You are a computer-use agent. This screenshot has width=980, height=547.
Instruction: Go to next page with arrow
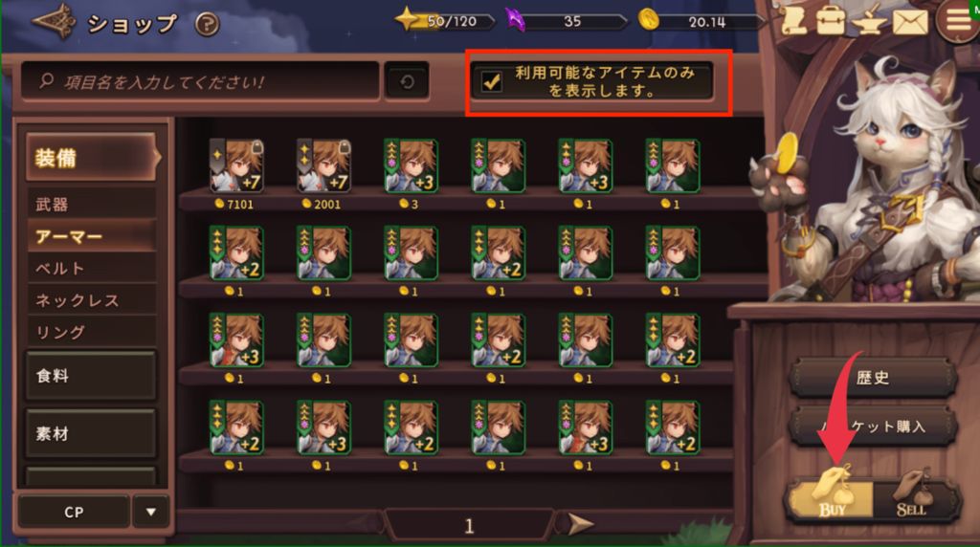(x=580, y=524)
